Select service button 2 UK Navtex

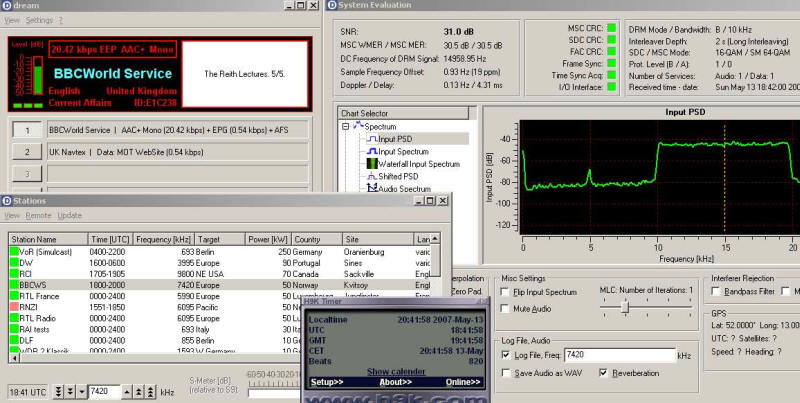tap(27, 152)
